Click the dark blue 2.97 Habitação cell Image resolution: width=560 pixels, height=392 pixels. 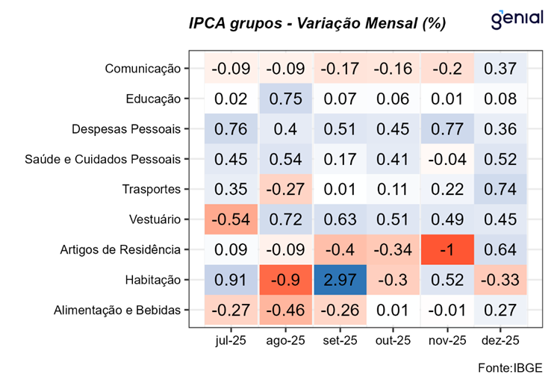click(340, 279)
